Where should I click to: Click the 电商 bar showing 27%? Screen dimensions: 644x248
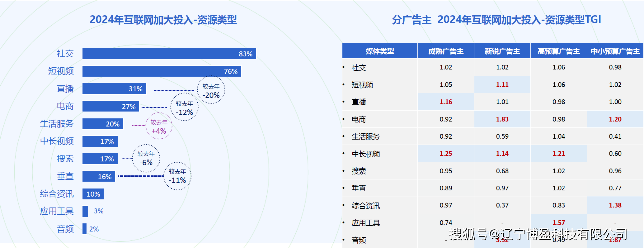point(110,106)
